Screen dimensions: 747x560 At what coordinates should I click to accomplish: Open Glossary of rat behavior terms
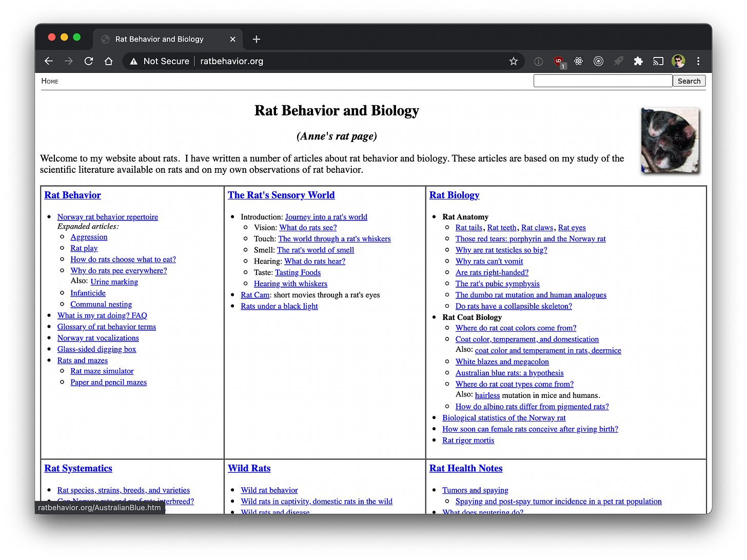(x=107, y=327)
